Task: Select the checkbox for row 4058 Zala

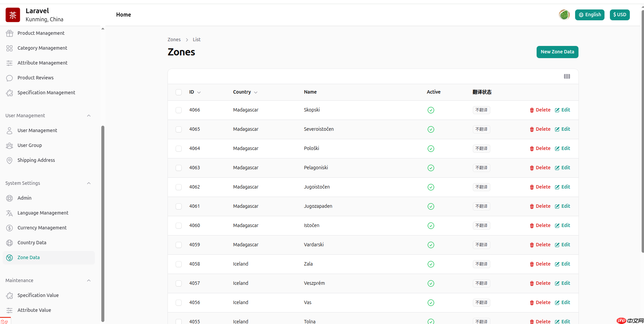Action: [179, 264]
